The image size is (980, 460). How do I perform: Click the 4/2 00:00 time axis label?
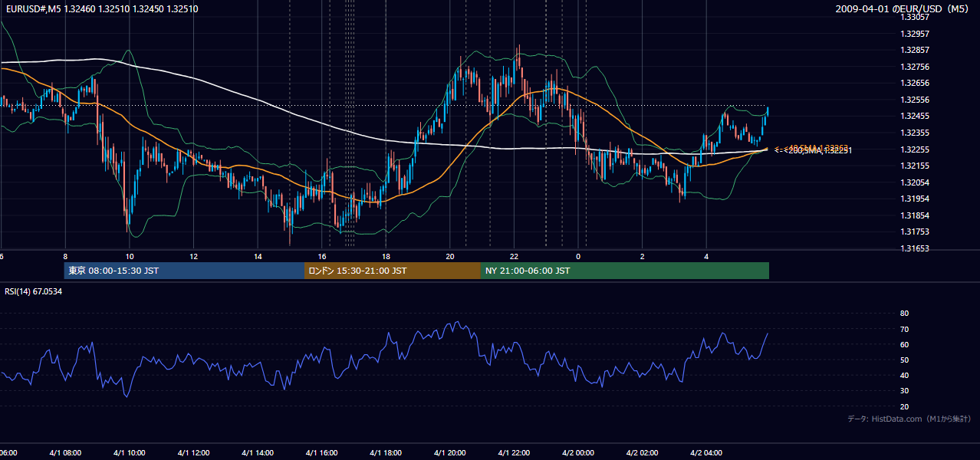point(579,453)
